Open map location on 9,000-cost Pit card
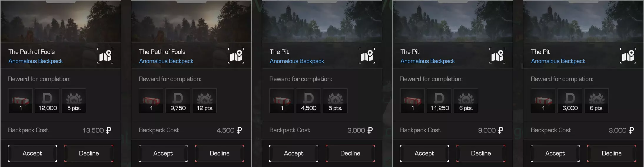Image resolution: width=644 pixels, height=167 pixels. click(x=497, y=56)
